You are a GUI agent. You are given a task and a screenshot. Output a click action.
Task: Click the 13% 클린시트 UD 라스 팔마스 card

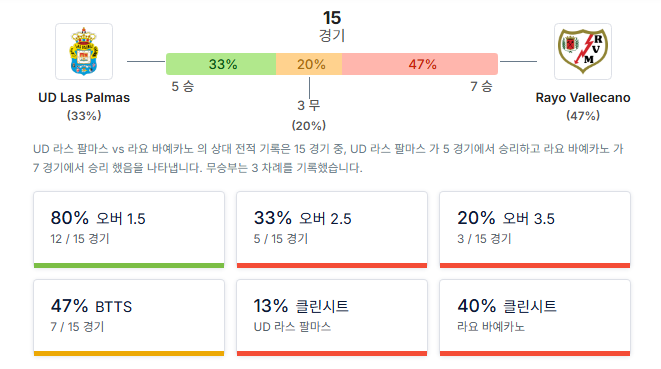332,318
